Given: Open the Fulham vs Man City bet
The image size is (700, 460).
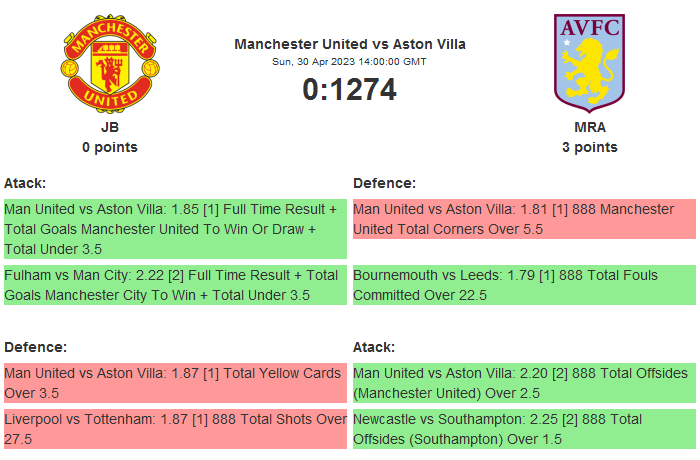Looking at the screenshot, I should pos(175,285).
